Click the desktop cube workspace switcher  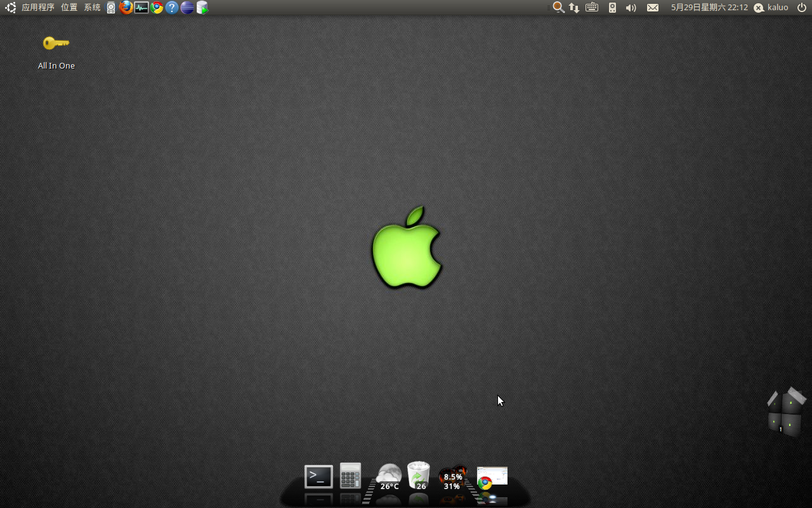coord(786,412)
